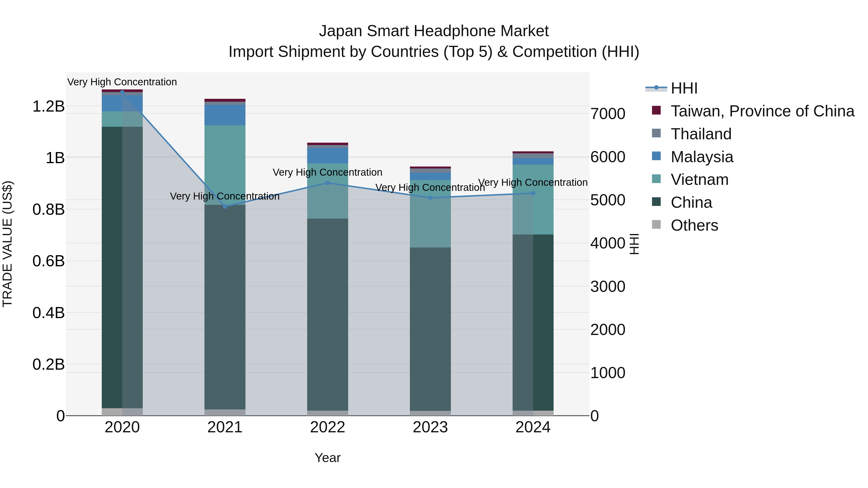Click the chart title 'Japan Smart Headphone Market'

(434, 31)
